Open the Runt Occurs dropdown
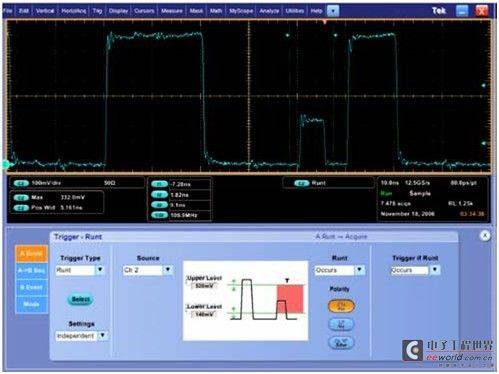The height and width of the screenshot is (374, 499). pyautogui.click(x=359, y=270)
